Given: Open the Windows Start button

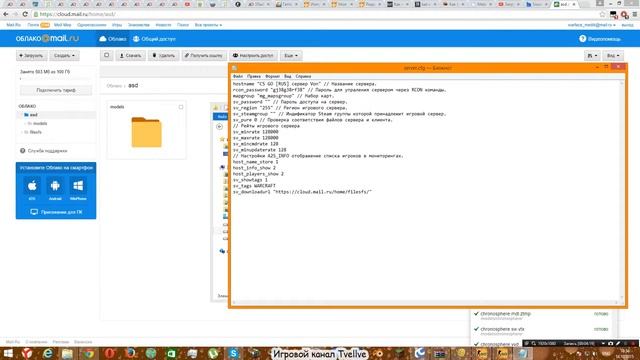Looking at the screenshot, I should (x=8, y=353).
